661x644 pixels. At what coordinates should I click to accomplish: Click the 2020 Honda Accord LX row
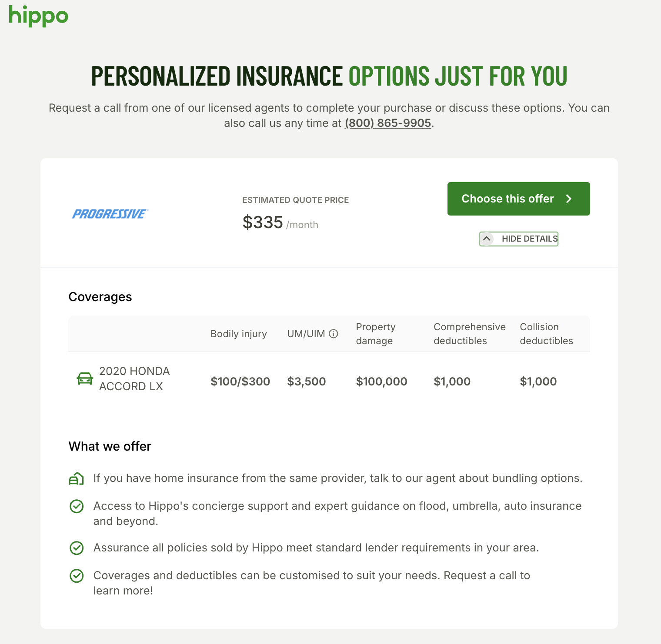pyautogui.click(x=134, y=378)
